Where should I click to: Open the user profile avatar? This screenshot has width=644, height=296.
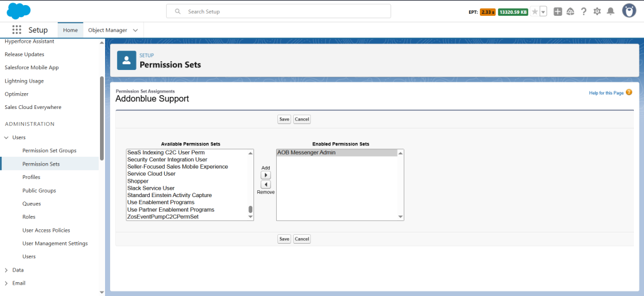pyautogui.click(x=629, y=11)
